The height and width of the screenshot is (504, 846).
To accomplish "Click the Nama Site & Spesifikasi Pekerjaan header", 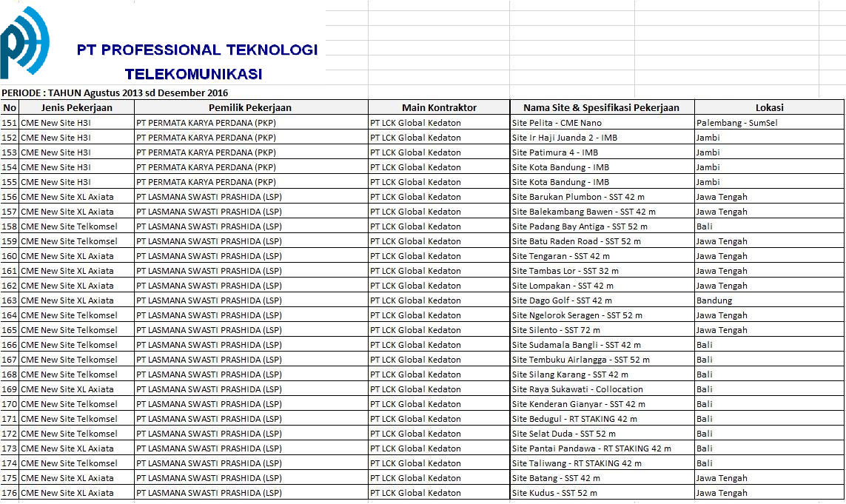I will point(601,107).
